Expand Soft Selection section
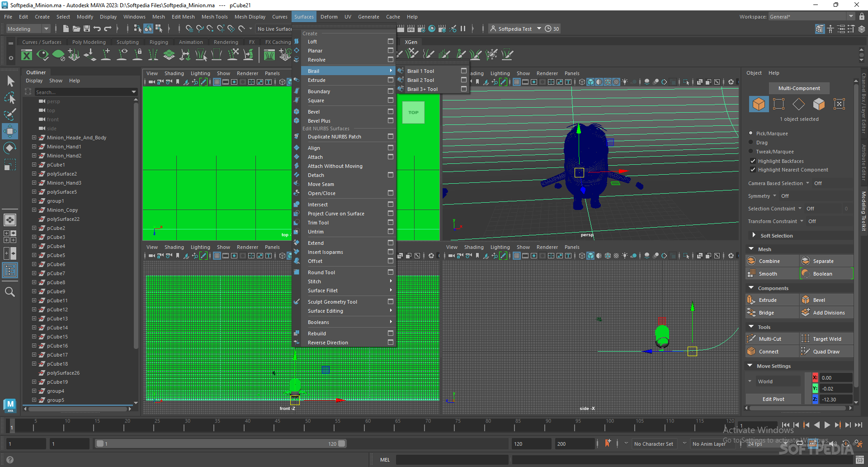The height and width of the screenshot is (467, 868). point(754,235)
